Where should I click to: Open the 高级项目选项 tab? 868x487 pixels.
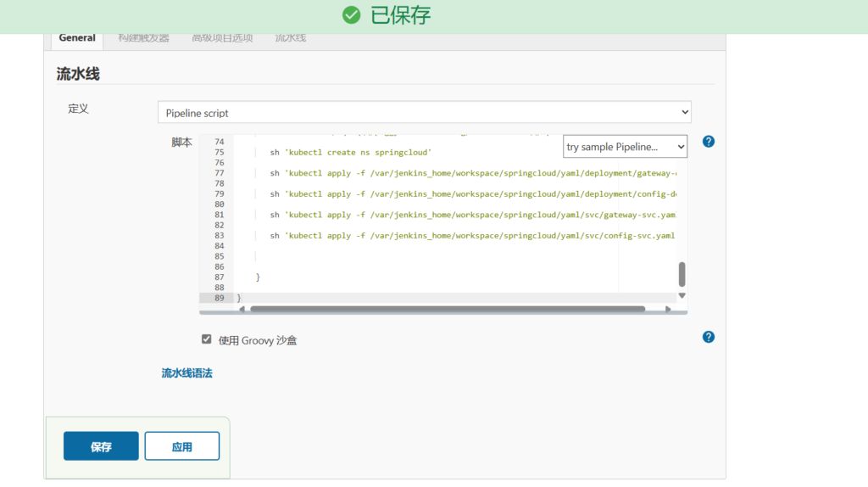(222, 38)
